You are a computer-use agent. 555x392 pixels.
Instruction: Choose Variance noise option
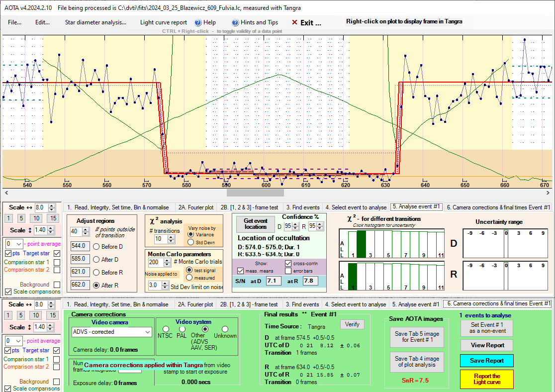click(191, 234)
